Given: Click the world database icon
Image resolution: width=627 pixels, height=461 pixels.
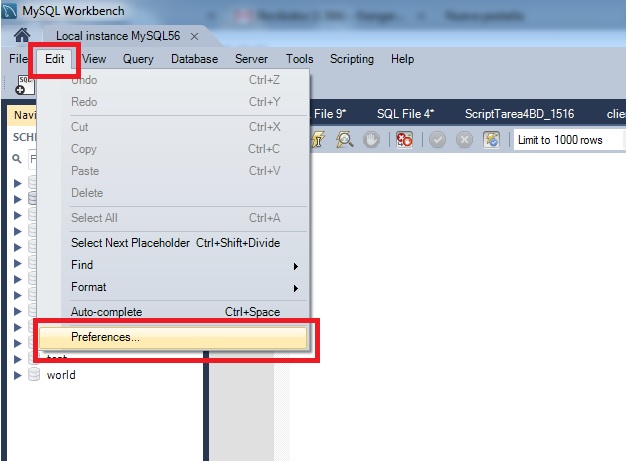Looking at the screenshot, I should [34, 375].
